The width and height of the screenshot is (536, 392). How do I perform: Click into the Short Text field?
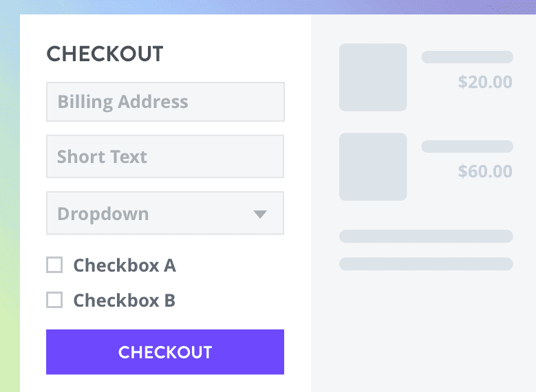click(x=164, y=157)
